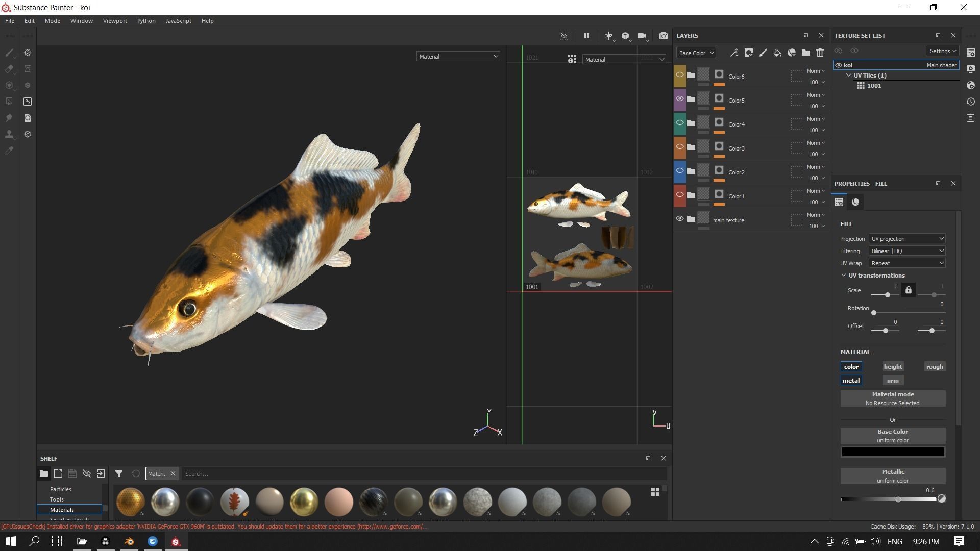Viewport: 980px width, 551px height.
Task: Open Texture Set Settings dropdown
Action: (942, 51)
